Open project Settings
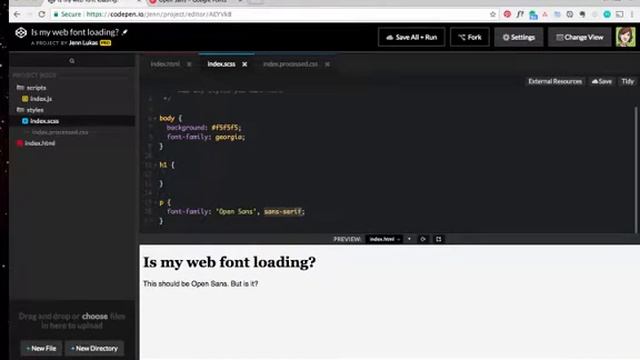This screenshot has width=640, height=360. tap(519, 37)
